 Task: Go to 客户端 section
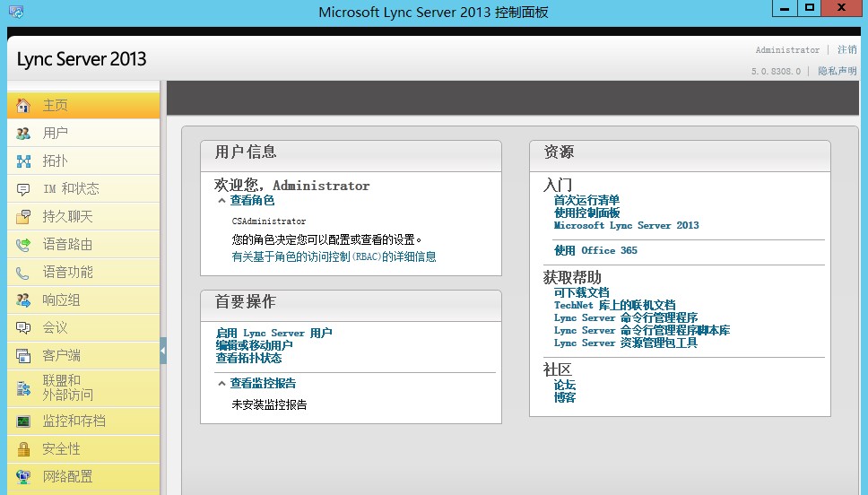tap(83, 355)
